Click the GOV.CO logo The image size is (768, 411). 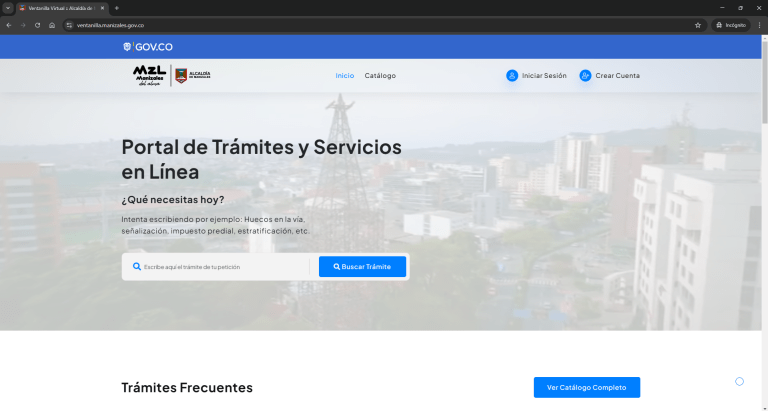pyautogui.click(x=147, y=47)
